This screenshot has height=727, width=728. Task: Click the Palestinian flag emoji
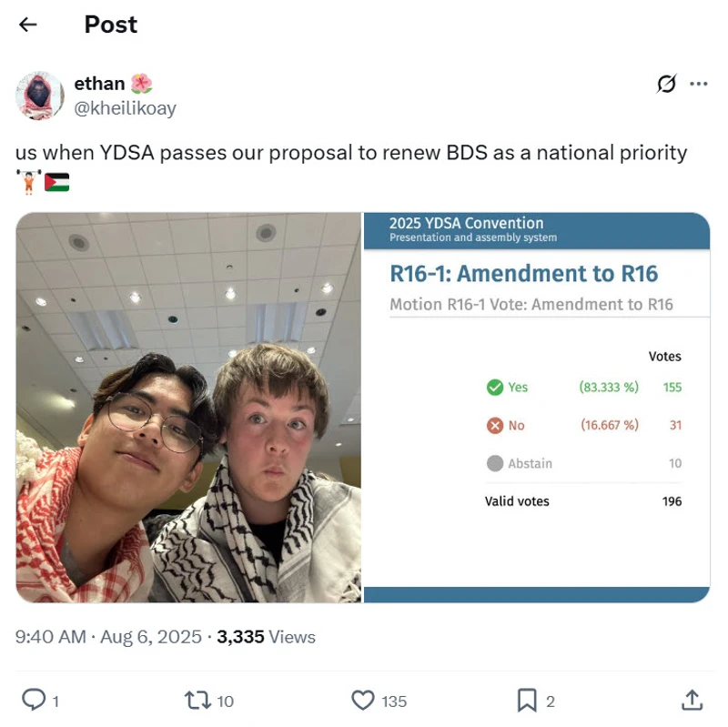tap(57, 182)
